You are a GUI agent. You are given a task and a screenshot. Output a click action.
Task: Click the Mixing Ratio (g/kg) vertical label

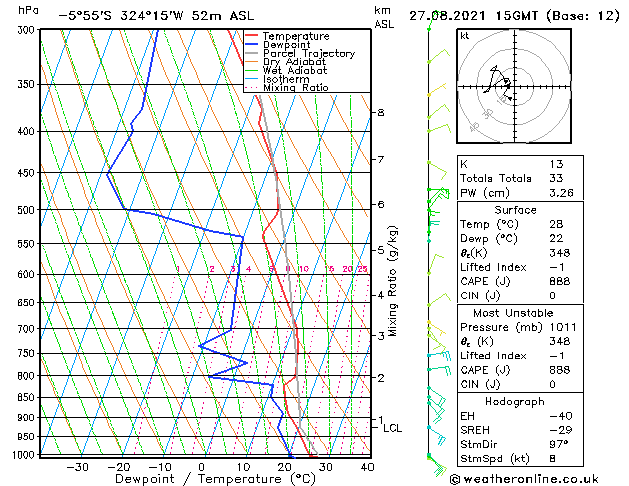click(x=392, y=281)
